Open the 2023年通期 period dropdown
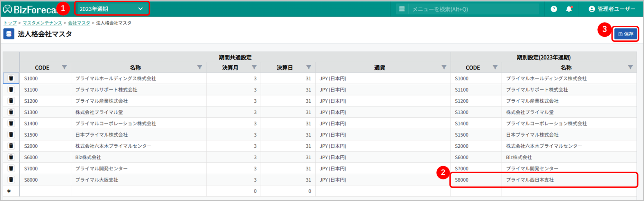This screenshot has width=644, height=201. click(112, 9)
